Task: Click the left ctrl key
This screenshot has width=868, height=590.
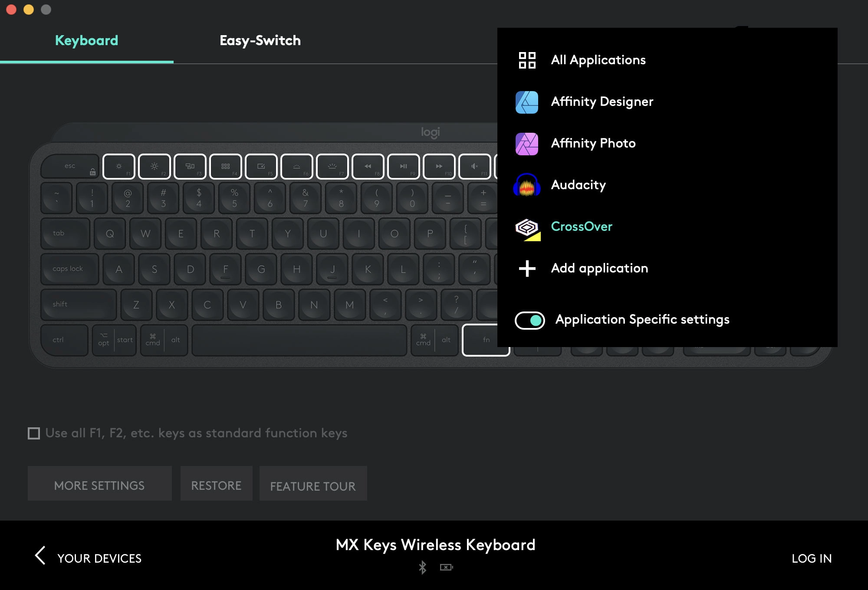Action: (x=64, y=340)
